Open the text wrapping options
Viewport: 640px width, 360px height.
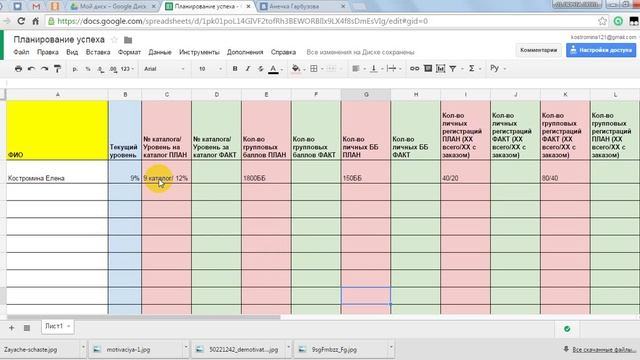(391, 69)
